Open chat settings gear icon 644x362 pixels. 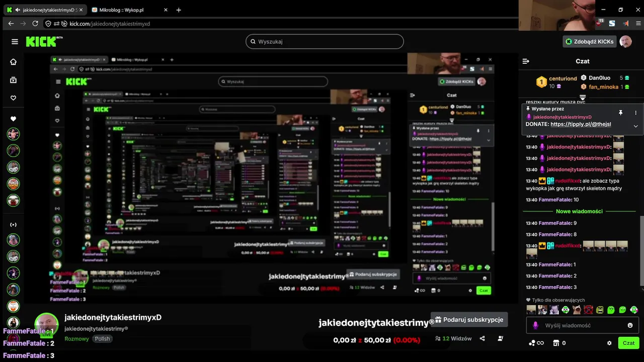tap(609, 343)
